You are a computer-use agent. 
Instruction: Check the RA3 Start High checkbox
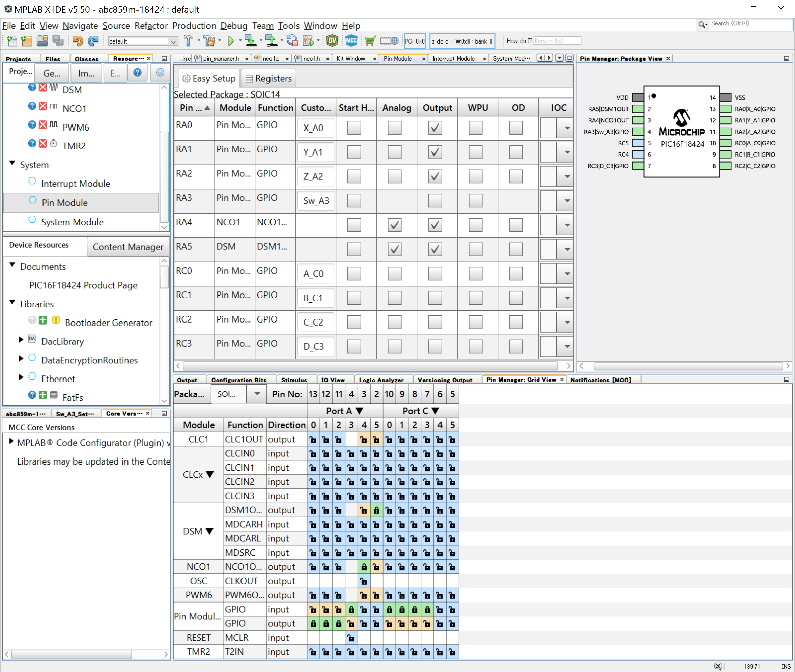[354, 201]
